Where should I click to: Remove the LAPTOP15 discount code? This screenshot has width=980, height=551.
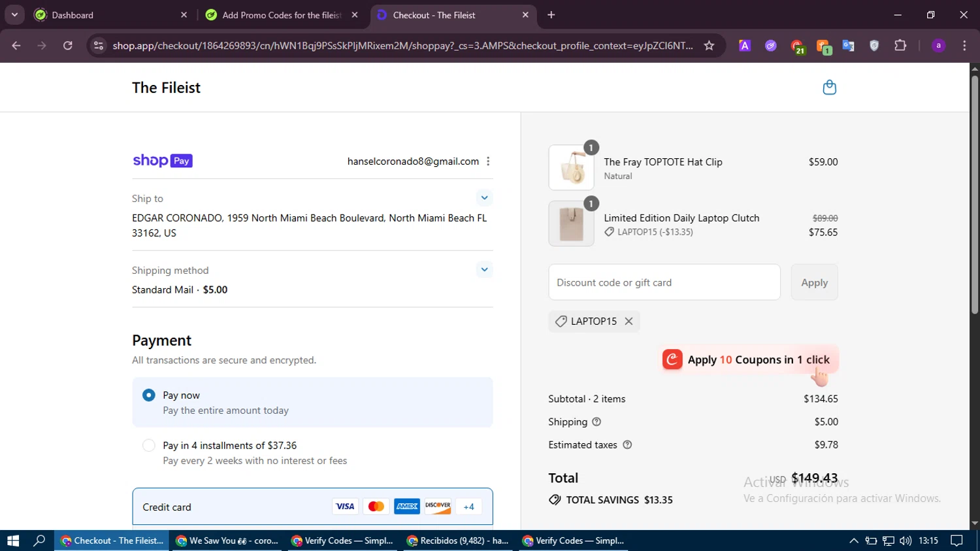click(629, 321)
